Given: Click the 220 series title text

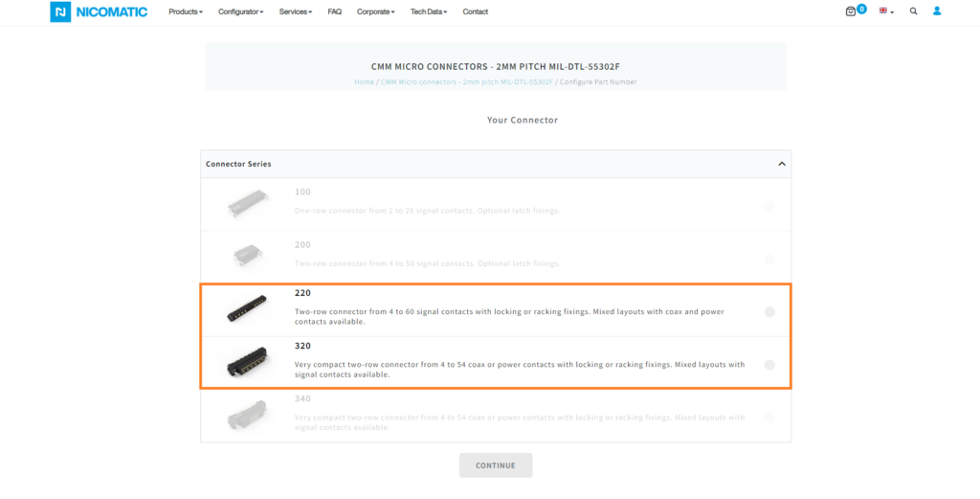Looking at the screenshot, I should [302, 293].
